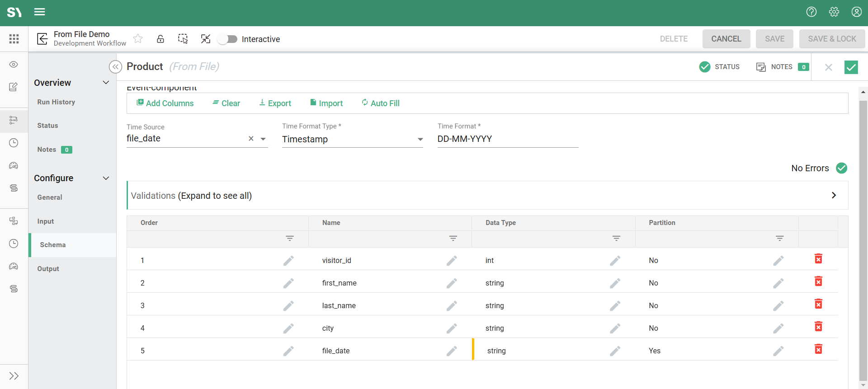Click the Time Format input field
The image size is (868, 389).
tap(507, 139)
